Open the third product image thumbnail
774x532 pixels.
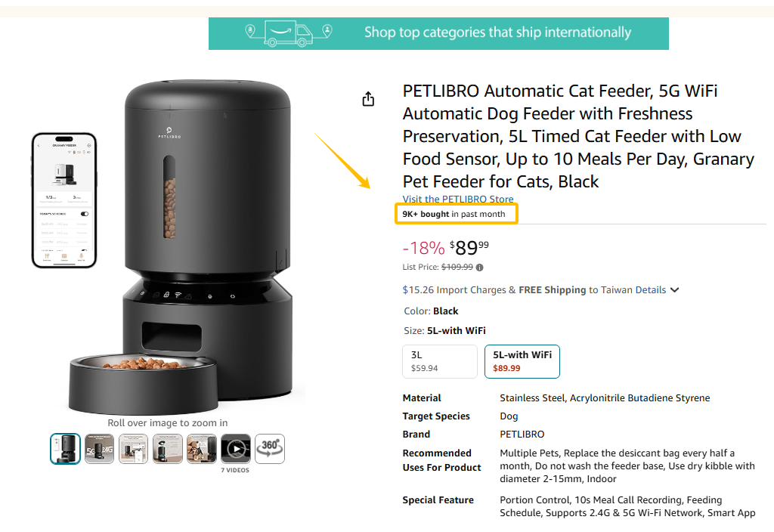click(x=134, y=449)
